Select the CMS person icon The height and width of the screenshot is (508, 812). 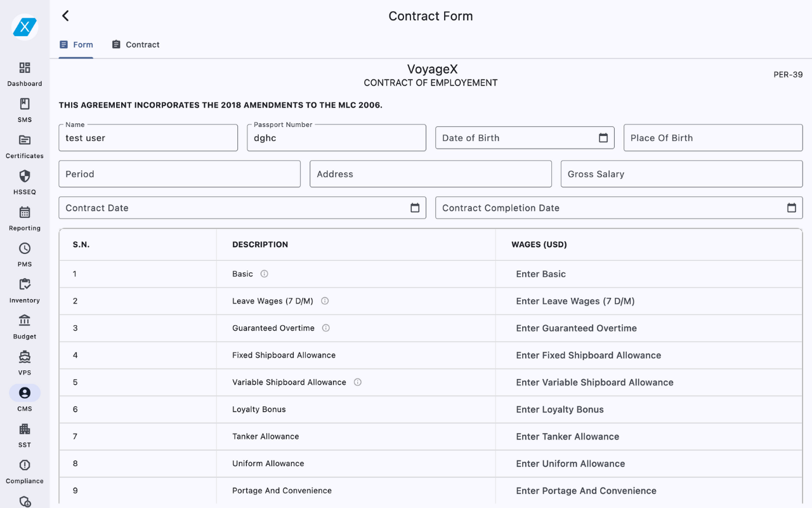pos(25,393)
